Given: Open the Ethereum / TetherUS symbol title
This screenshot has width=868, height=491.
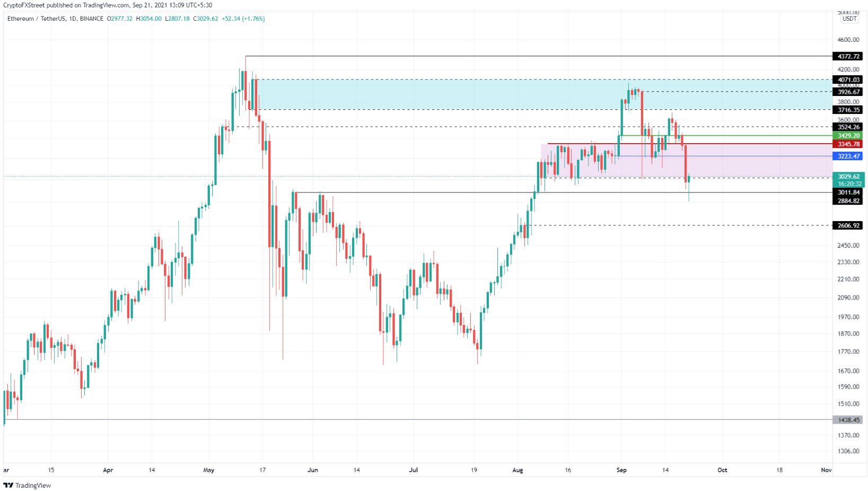Looking at the screenshot, I should [x=56, y=19].
